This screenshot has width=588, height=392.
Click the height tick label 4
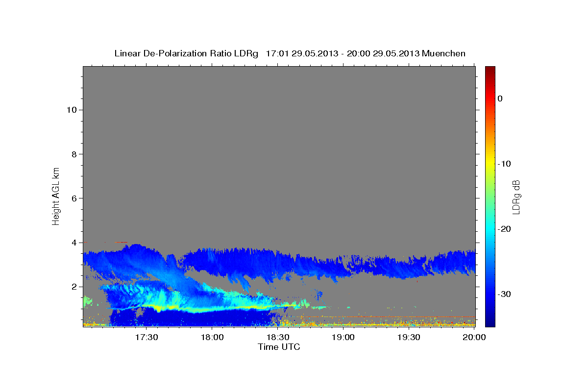click(x=73, y=243)
